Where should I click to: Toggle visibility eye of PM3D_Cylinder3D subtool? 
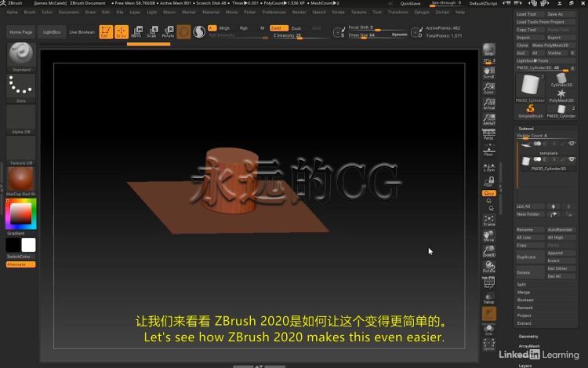point(572,159)
